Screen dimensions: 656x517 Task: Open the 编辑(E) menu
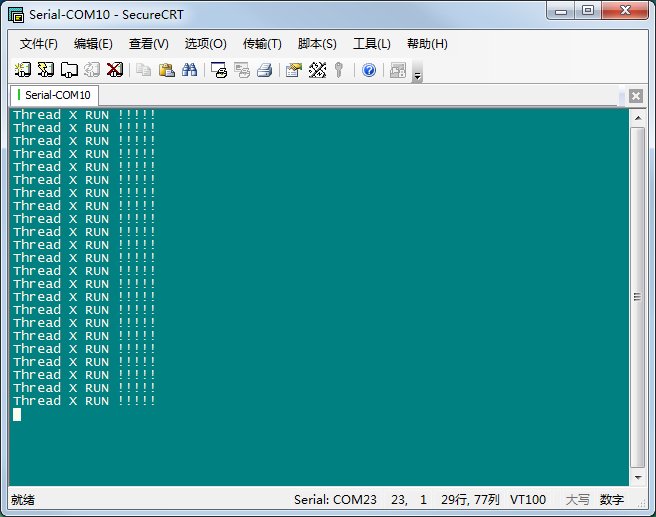(93, 44)
